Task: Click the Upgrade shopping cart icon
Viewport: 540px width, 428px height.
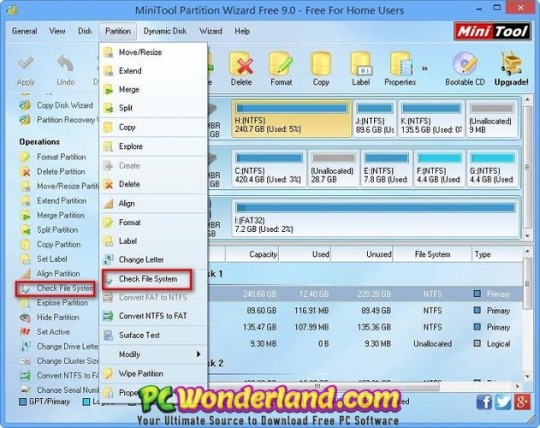Action: click(x=511, y=63)
